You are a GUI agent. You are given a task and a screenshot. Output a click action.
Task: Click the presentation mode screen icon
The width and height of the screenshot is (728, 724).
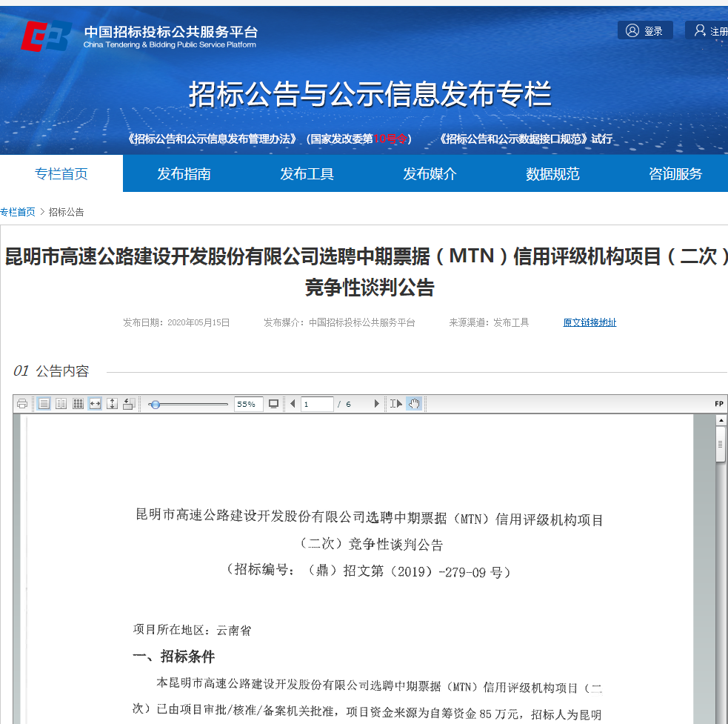(274, 403)
